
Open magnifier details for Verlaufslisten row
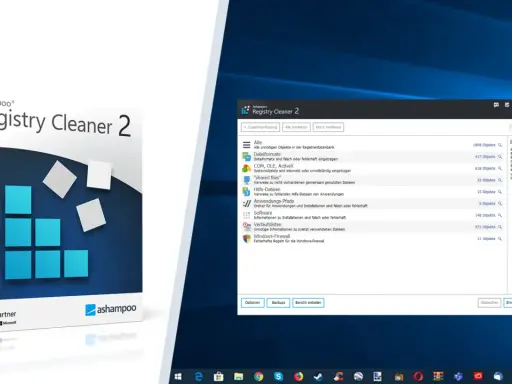[x=500, y=227]
